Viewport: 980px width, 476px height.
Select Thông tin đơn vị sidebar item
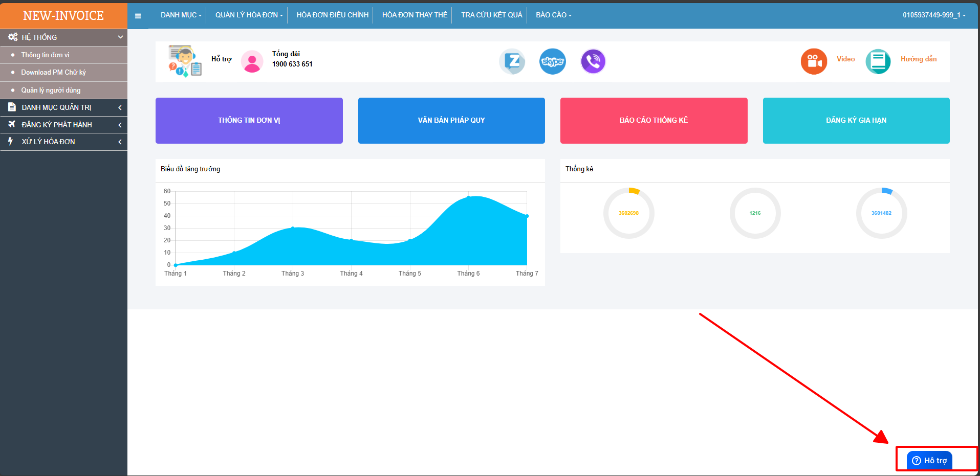pyautogui.click(x=63, y=55)
